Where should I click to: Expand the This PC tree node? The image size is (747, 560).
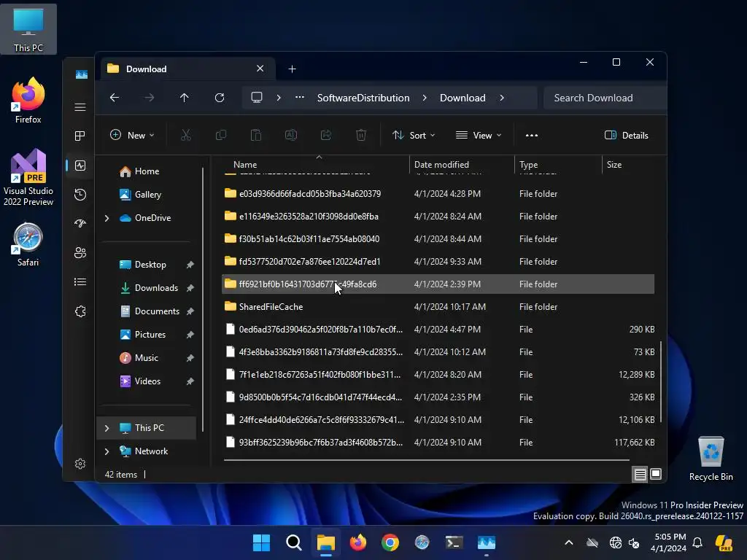pos(107,428)
